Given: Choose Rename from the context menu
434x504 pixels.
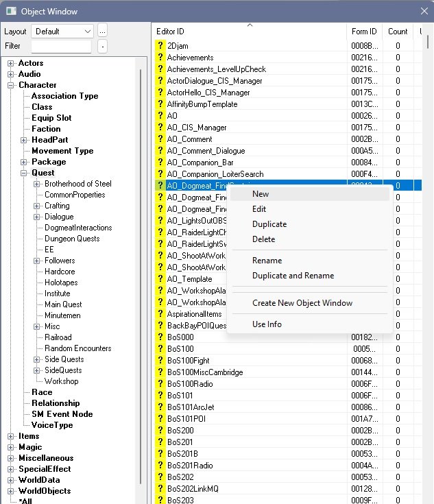Looking at the screenshot, I should (x=310, y=261).
